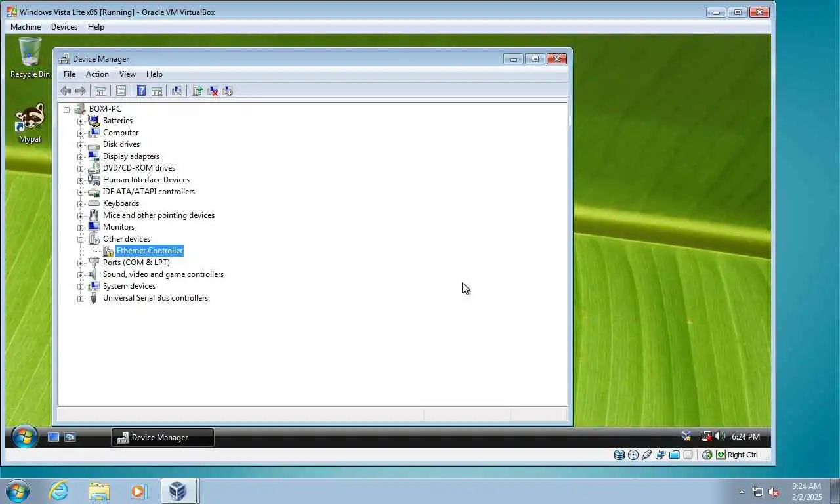Expand the Batteries node

(80, 121)
